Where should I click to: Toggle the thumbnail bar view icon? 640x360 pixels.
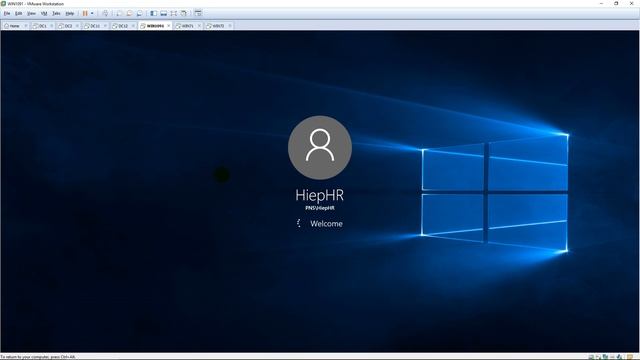coord(164,13)
